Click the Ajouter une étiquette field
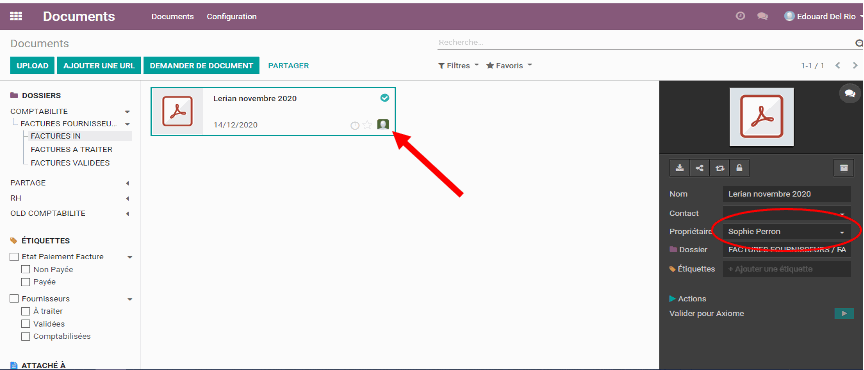Viewport: 864px width, 370px height. click(786, 269)
